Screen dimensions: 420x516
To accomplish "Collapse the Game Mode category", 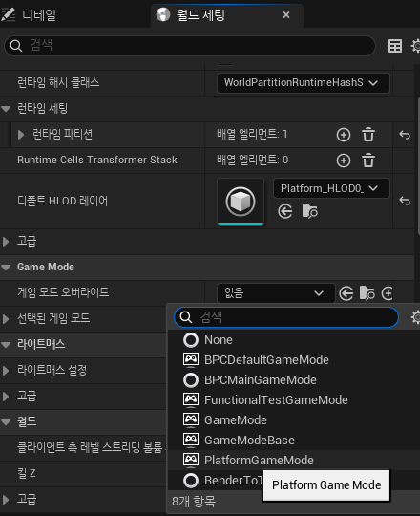I will coord(6,268).
